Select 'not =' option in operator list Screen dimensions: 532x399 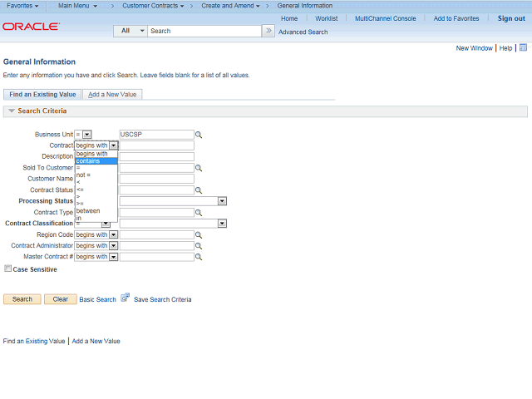coord(96,175)
